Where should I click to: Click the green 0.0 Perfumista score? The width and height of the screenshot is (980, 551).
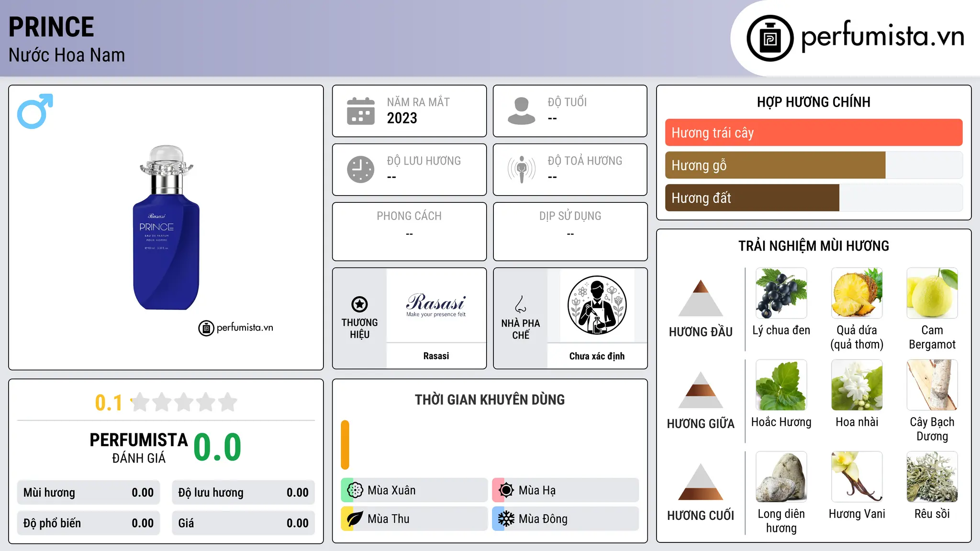(x=217, y=447)
